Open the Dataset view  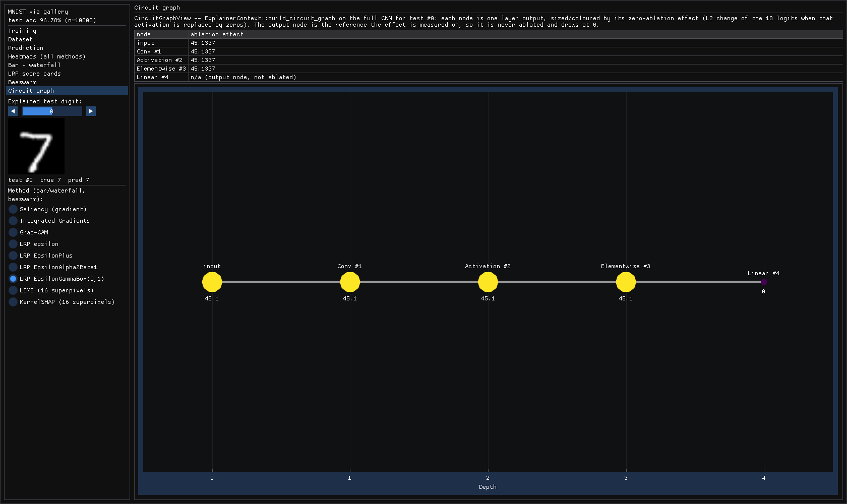tap(67, 39)
